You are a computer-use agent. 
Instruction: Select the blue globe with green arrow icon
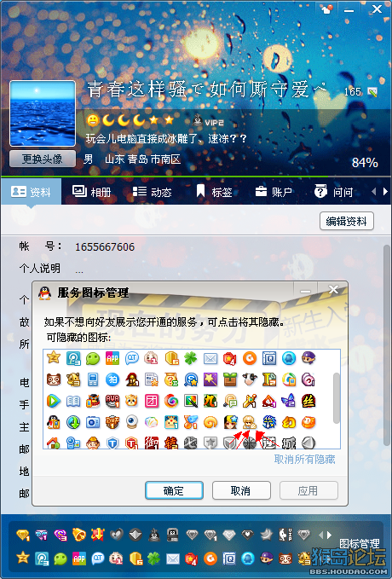point(73,422)
